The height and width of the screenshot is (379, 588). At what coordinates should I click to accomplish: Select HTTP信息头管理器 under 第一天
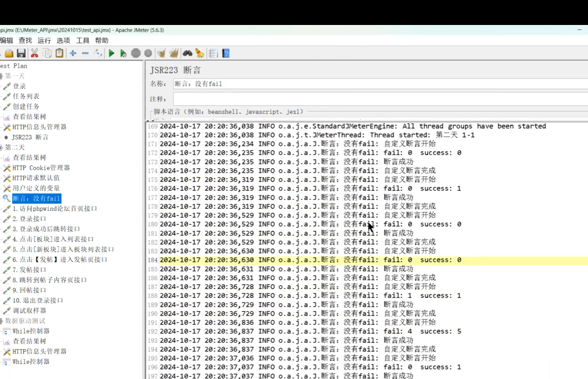click(39, 127)
